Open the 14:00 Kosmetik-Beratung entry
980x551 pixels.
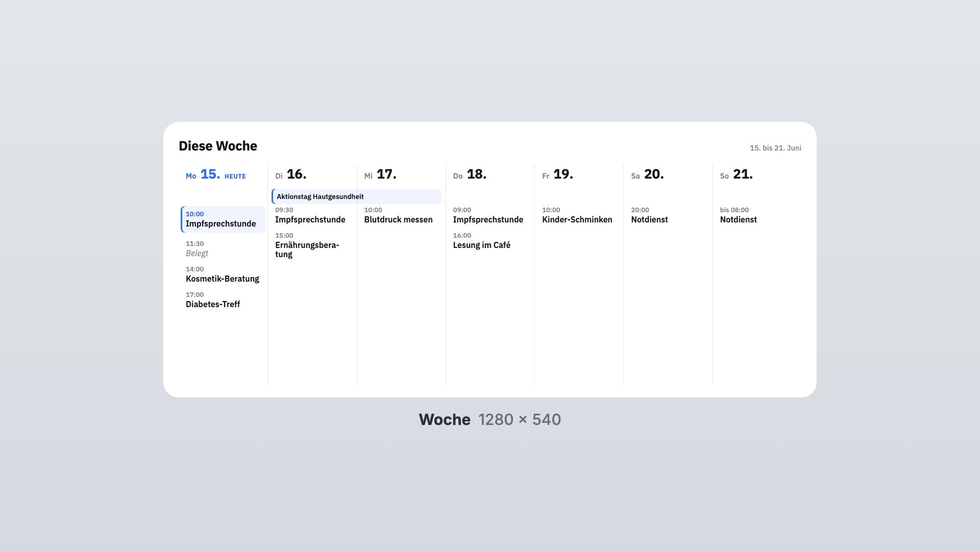[x=223, y=274]
